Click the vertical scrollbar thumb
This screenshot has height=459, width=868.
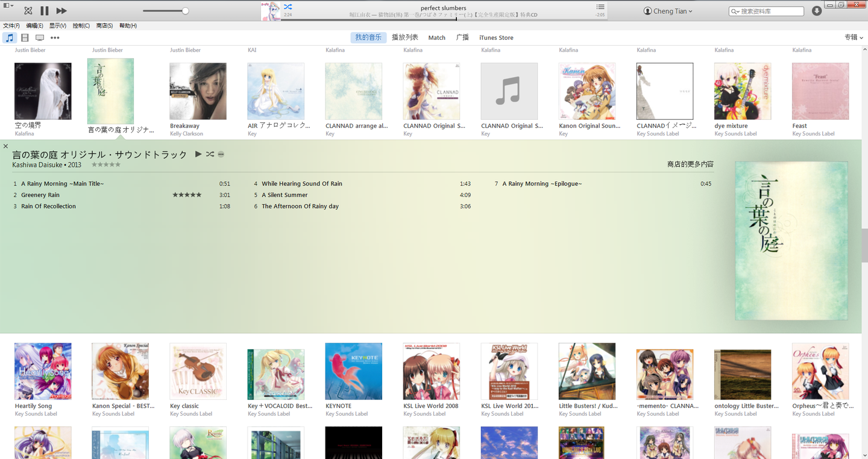coord(864,245)
